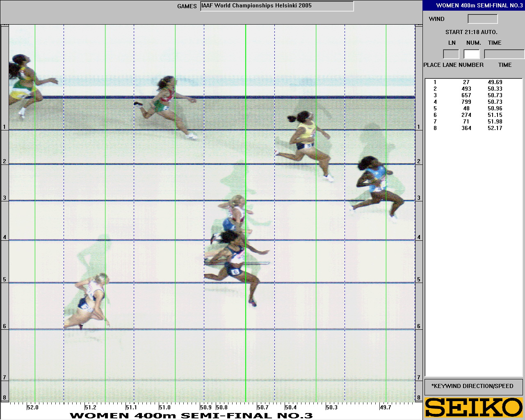Click the TIME entry box

[x=504, y=54]
